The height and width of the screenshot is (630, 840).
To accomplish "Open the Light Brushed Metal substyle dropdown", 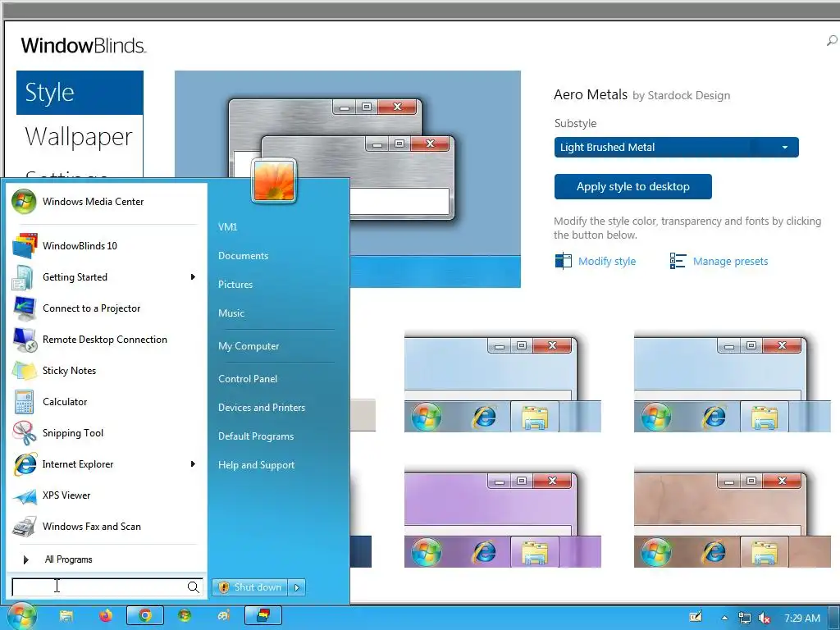I will pos(677,148).
